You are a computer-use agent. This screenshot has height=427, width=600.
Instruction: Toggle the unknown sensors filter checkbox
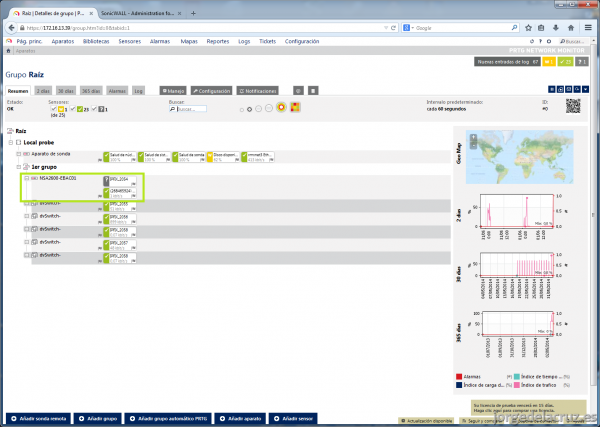tap(94, 109)
